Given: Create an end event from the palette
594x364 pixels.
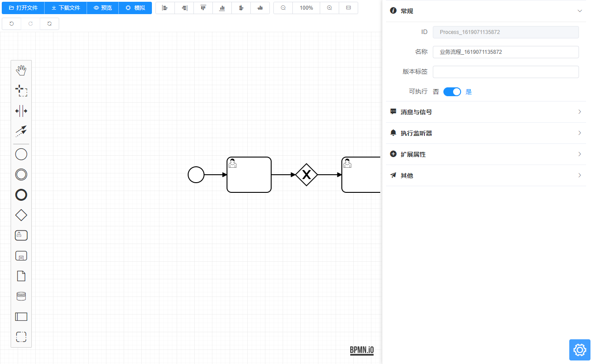Looking at the screenshot, I should 21,195.
